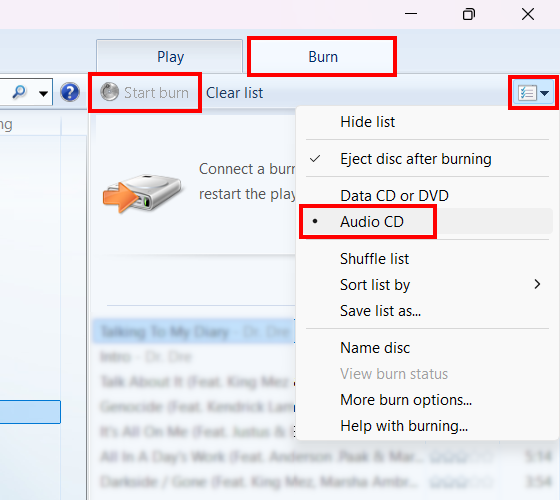Clear the burn list
The image size is (560, 500).
(234, 93)
